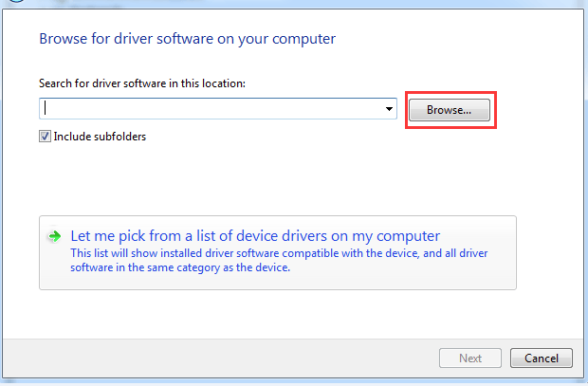
Task: Focus the driver software location field
Action: pyautogui.click(x=218, y=109)
